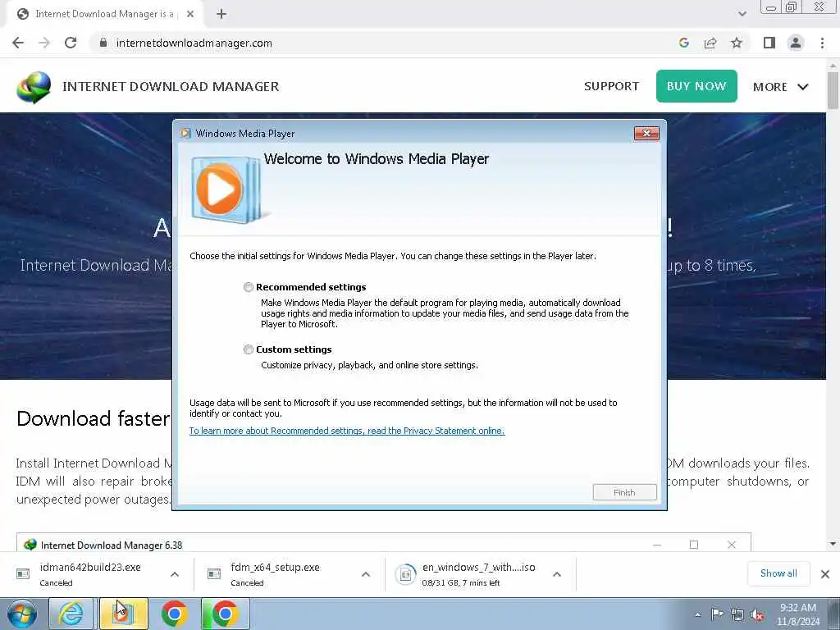This screenshot has width=840, height=630.
Task: Expand options for en_windows_7 iso download
Action: (557, 574)
